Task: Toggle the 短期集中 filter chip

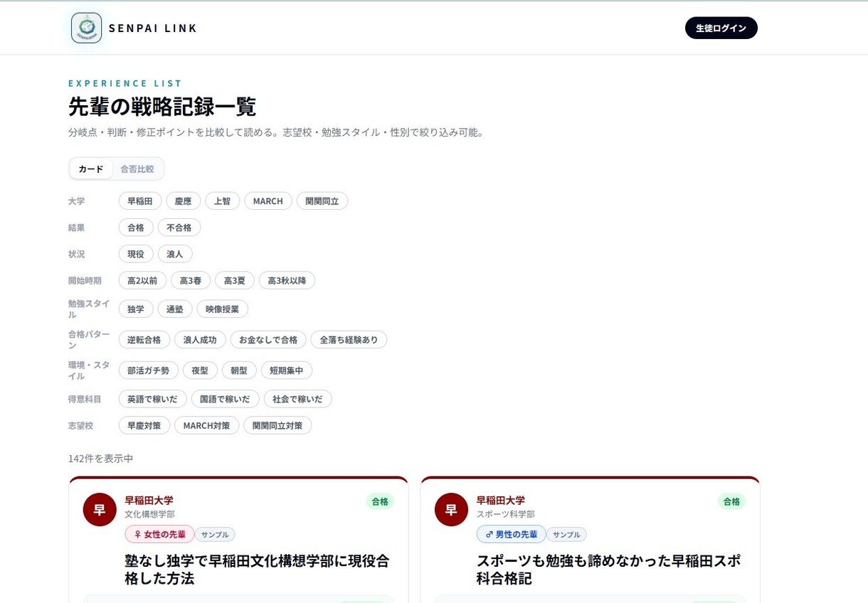Action: coord(287,370)
